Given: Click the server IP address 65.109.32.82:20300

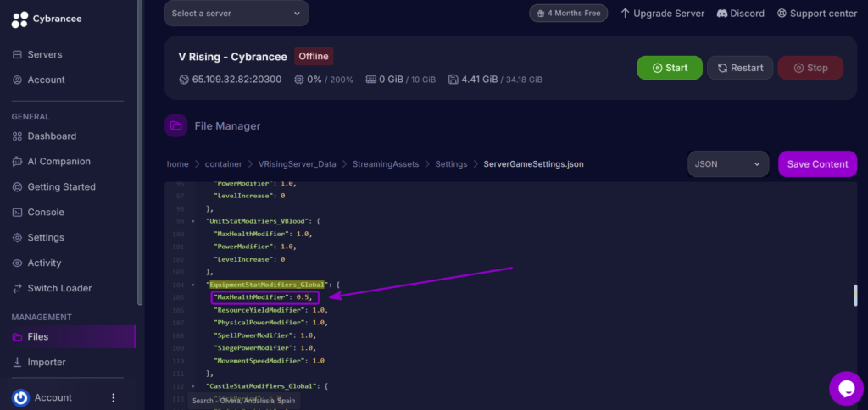Looking at the screenshot, I should pyautogui.click(x=236, y=80).
